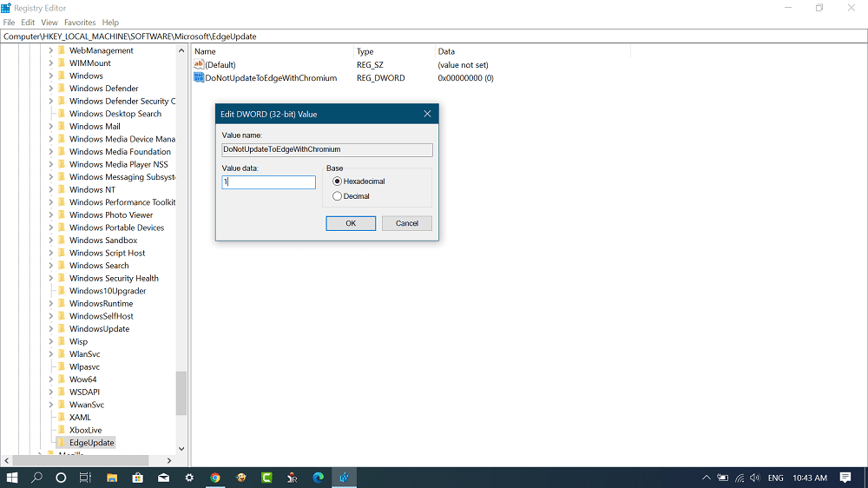Select the XAML folder icon
The width and height of the screenshot is (868, 488).
coord(62,417)
